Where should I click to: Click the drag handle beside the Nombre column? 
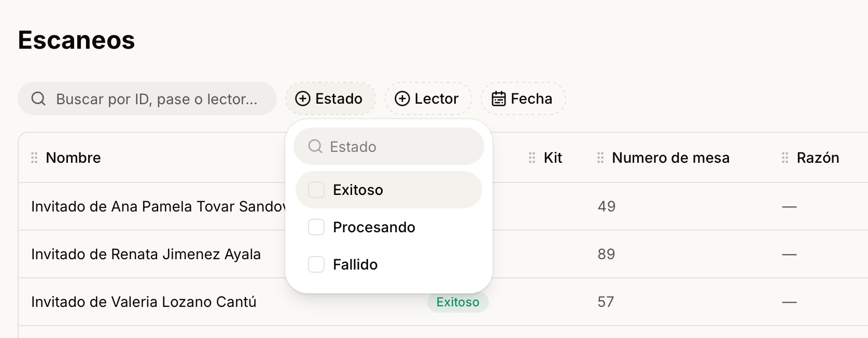(x=34, y=158)
